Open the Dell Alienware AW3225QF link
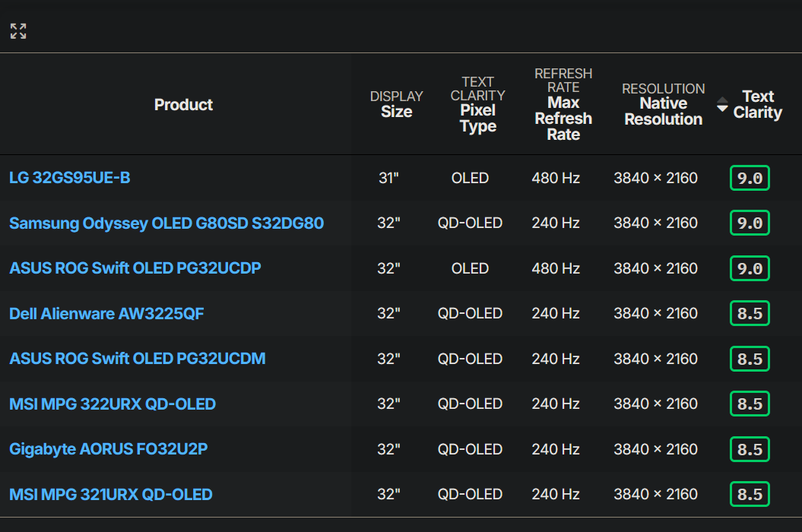802x532 pixels. pyautogui.click(x=106, y=313)
